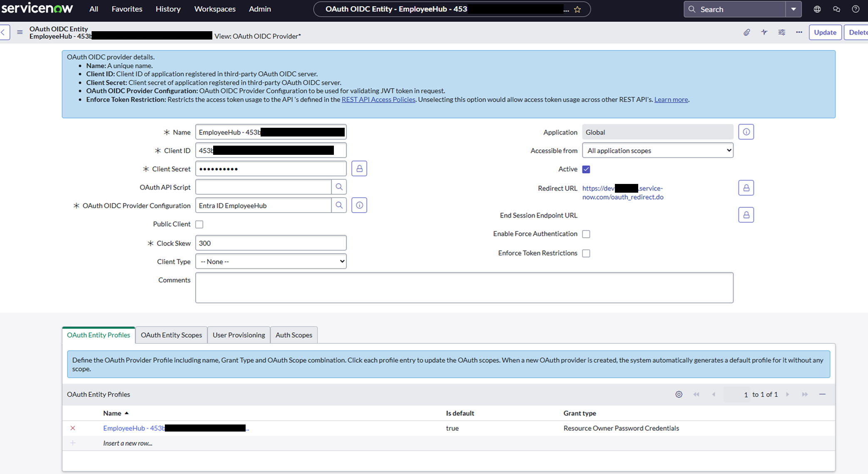Open the Client Type dropdown
The image size is (868, 474).
click(x=271, y=261)
